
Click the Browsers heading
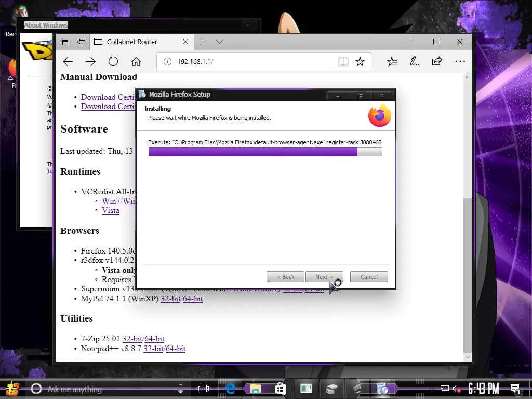79,231
